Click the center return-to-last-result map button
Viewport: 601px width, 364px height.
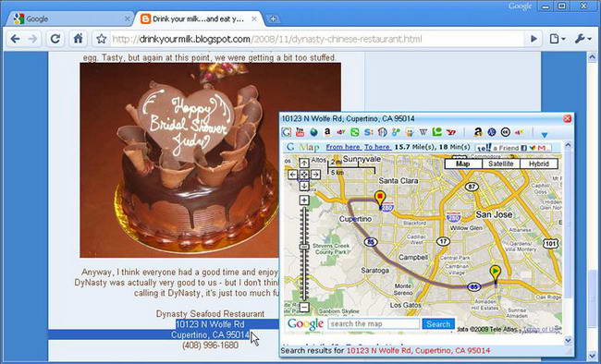click(304, 175)
